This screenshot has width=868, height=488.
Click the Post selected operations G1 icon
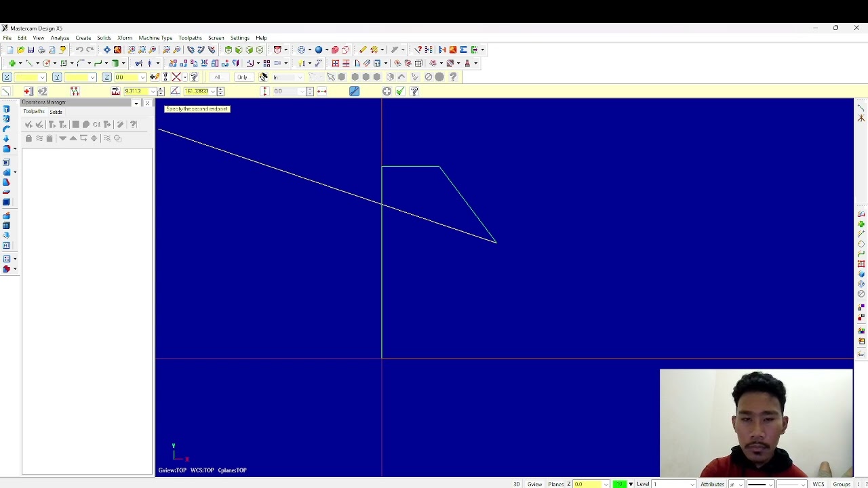coord(96,125)
